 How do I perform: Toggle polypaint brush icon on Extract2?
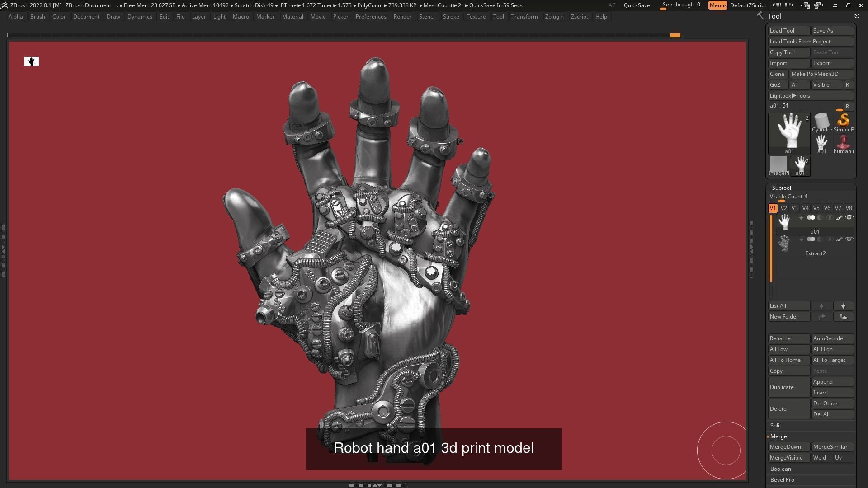839,239
